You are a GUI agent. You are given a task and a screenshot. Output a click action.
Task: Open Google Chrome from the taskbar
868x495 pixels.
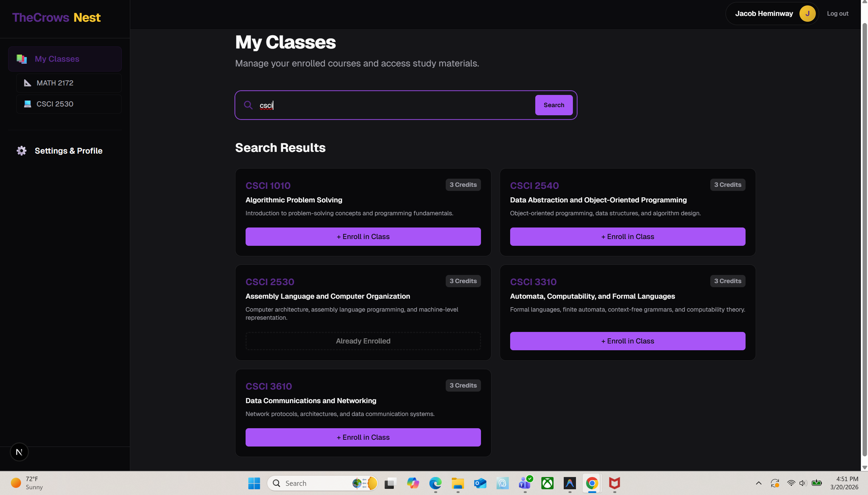click(592, 483)
